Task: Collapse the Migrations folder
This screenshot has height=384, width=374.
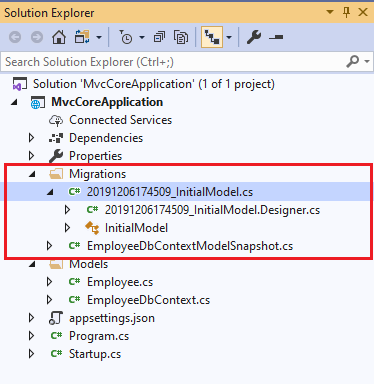Action: coord(32,174)
